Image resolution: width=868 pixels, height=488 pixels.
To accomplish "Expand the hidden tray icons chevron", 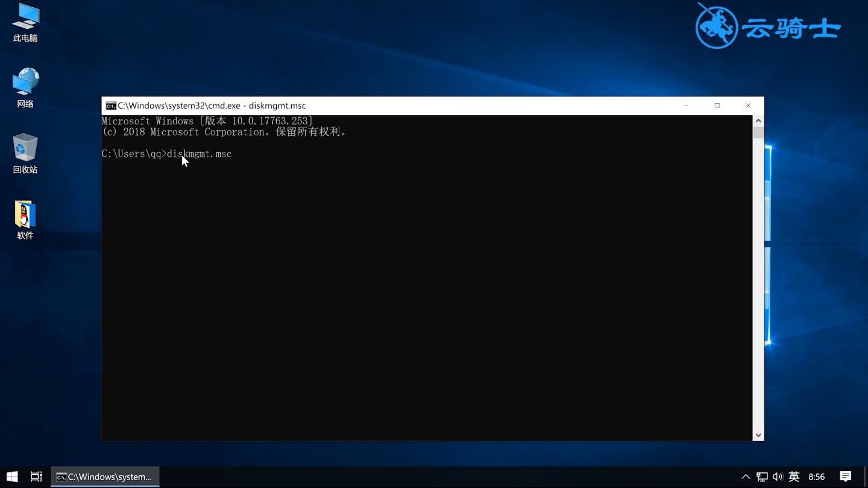I will (746, 477).
